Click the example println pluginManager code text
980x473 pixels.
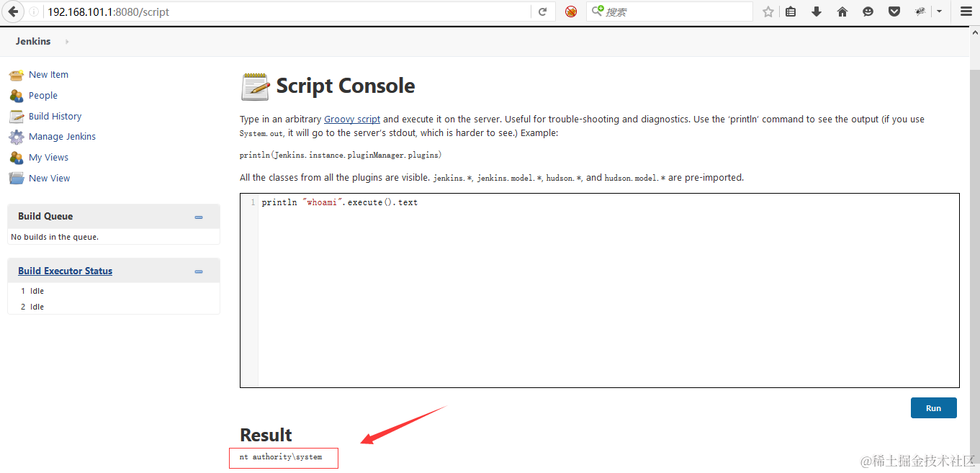point(341,156)
